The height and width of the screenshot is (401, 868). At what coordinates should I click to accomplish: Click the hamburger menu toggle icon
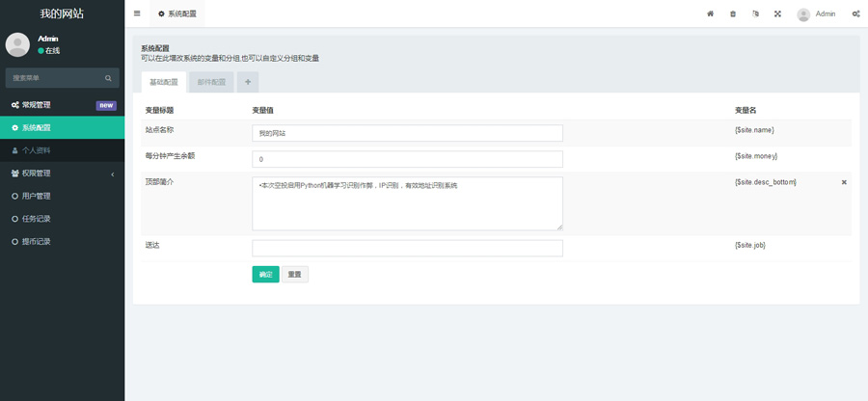[x=137, y=13]
